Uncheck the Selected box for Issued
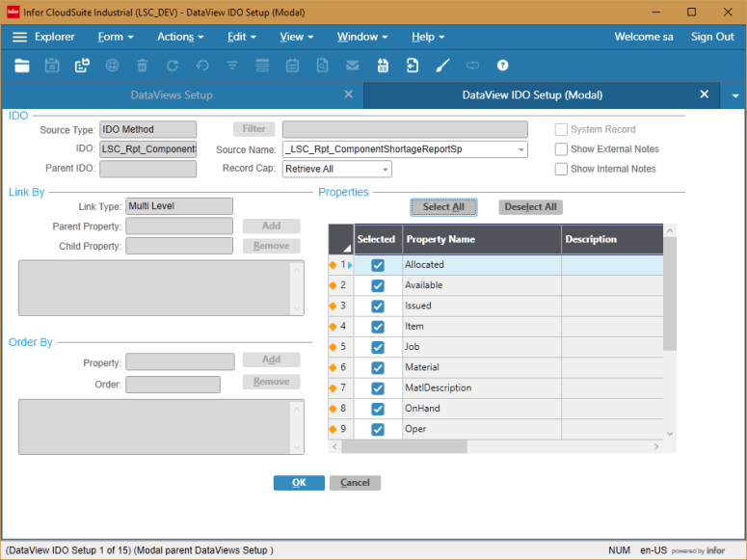Screen dimensions: 747x560 [x=378, y=307]
